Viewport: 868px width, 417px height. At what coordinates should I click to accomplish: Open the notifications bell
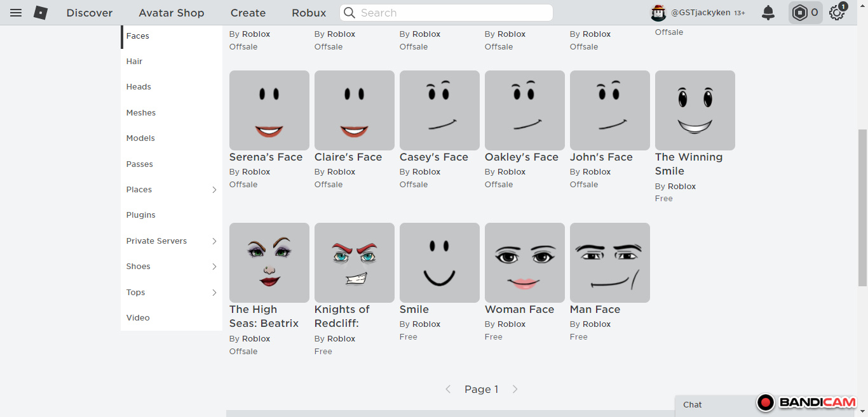pos(768,13)
